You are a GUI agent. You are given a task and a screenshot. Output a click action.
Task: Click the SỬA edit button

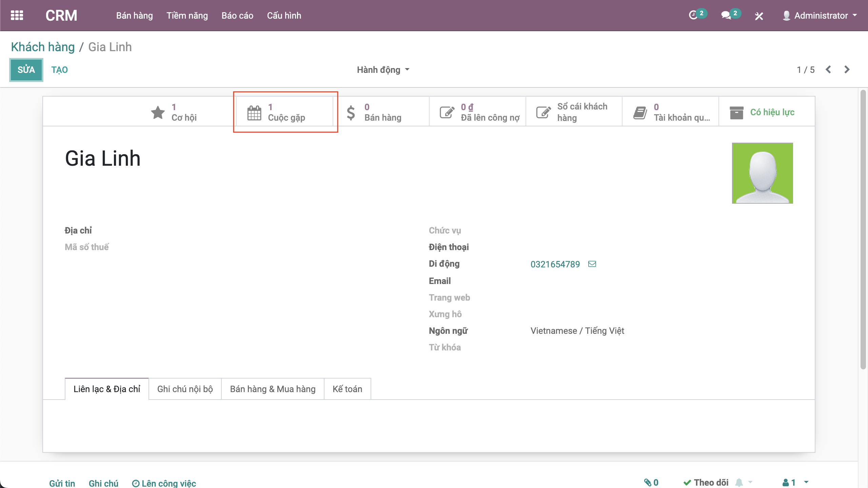point(26,70)
